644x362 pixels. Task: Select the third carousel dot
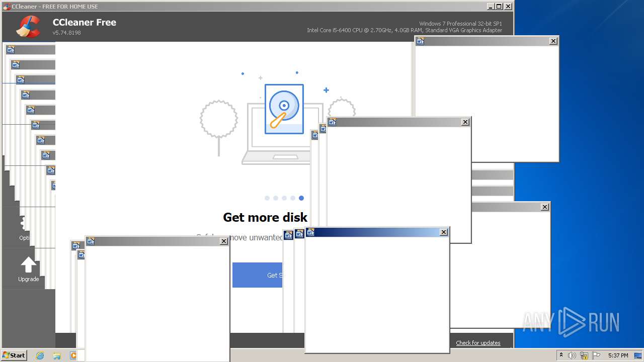(x=284, y=198)
